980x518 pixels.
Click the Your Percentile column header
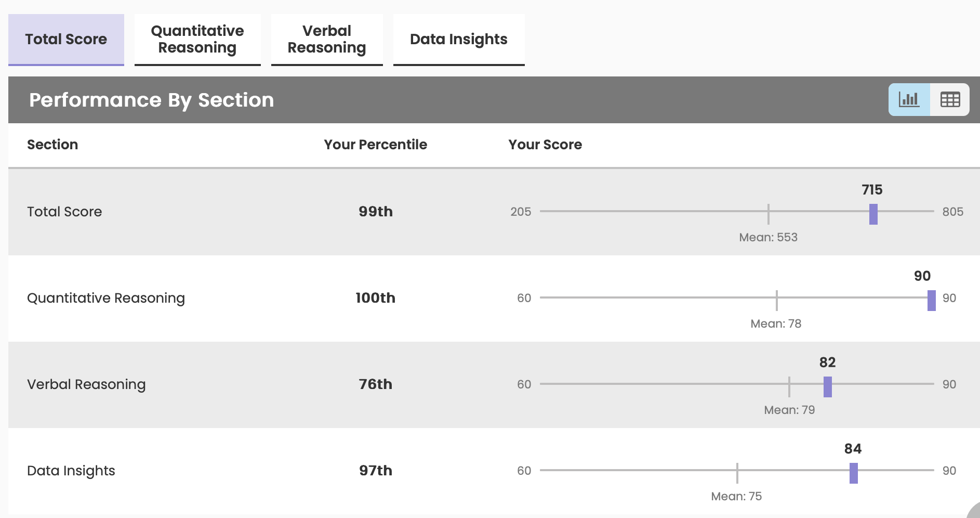click(375, 145)
